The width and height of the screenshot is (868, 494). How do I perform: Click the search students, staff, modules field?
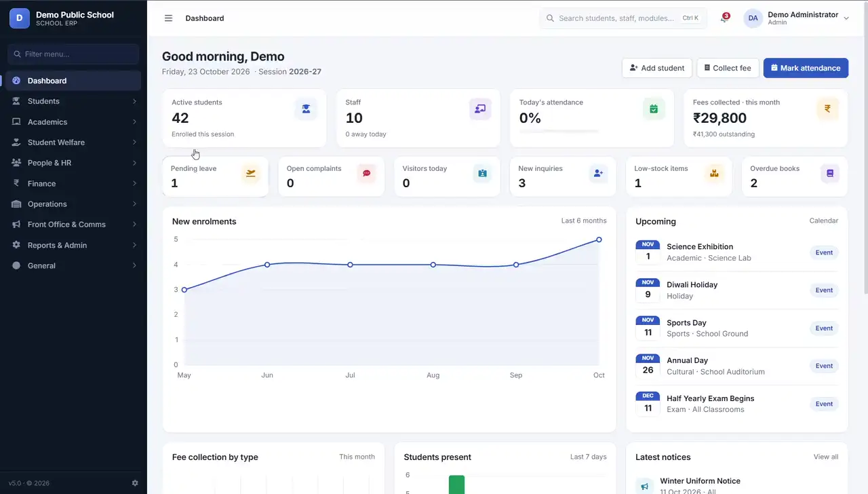623,18
